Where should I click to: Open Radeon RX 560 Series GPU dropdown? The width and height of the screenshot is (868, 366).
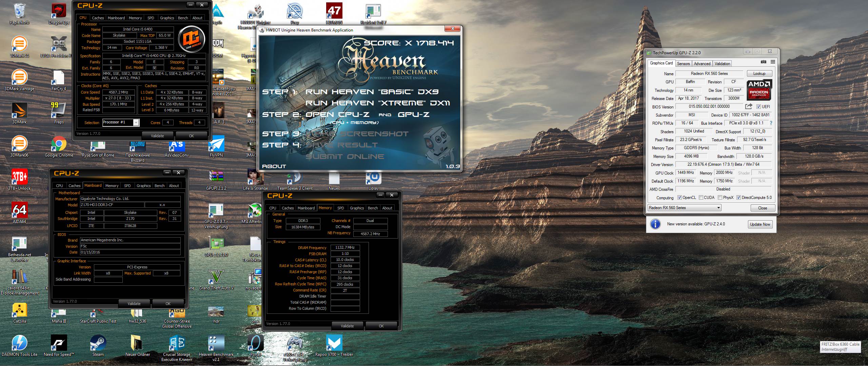click(684, 208)
